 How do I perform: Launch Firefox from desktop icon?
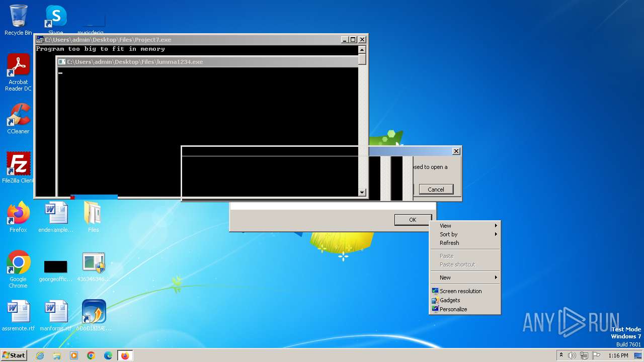(x=18, y=217)
